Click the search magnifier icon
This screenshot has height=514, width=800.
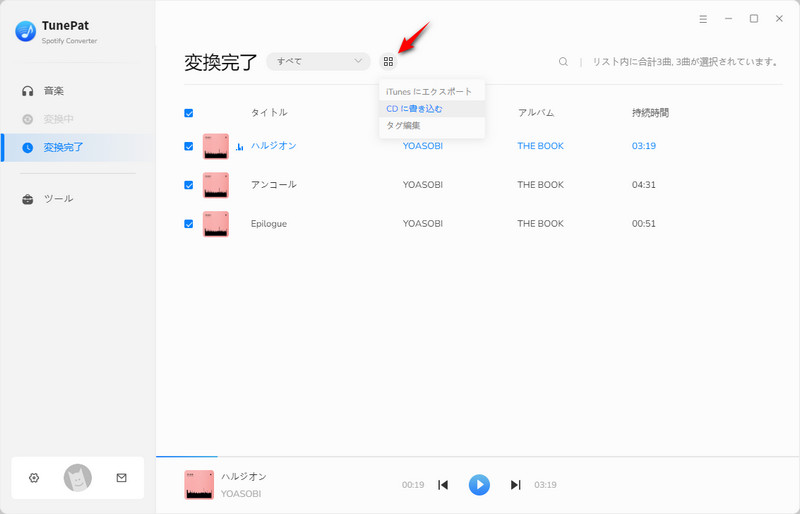563,62
